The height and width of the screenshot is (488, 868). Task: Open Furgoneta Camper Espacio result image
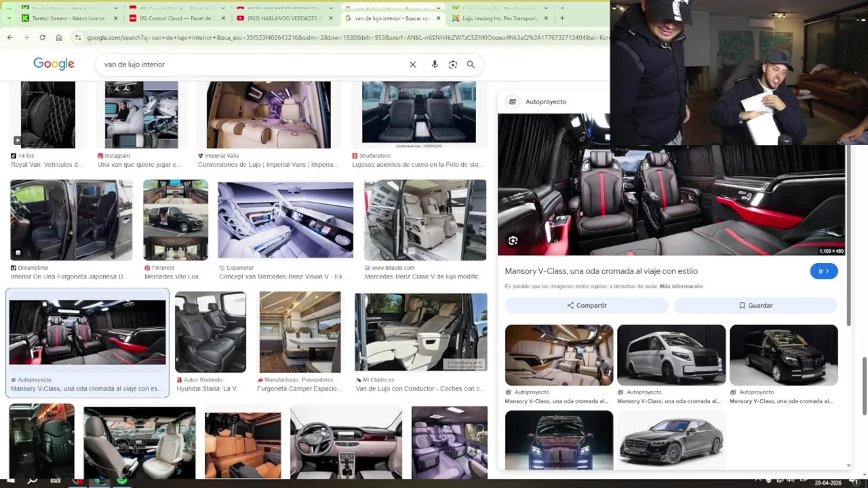pyautogui.click(x=300, y=332)
